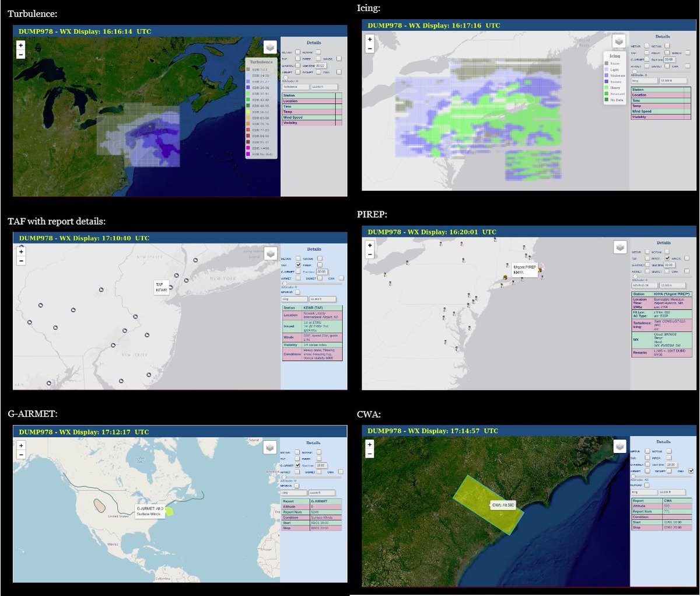Open altitude dropdown in PIREP panel
This screenshot has height=596, width=700.
673,285
